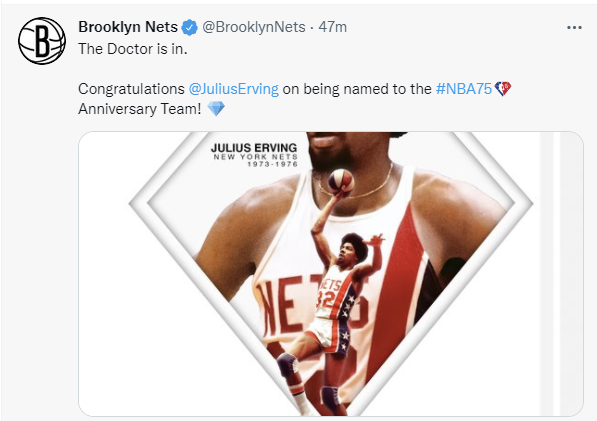Click the blue gem emoji after Team!
Image resolution: width=597 pixels, height=421 pixels.
tap(216, 109)
